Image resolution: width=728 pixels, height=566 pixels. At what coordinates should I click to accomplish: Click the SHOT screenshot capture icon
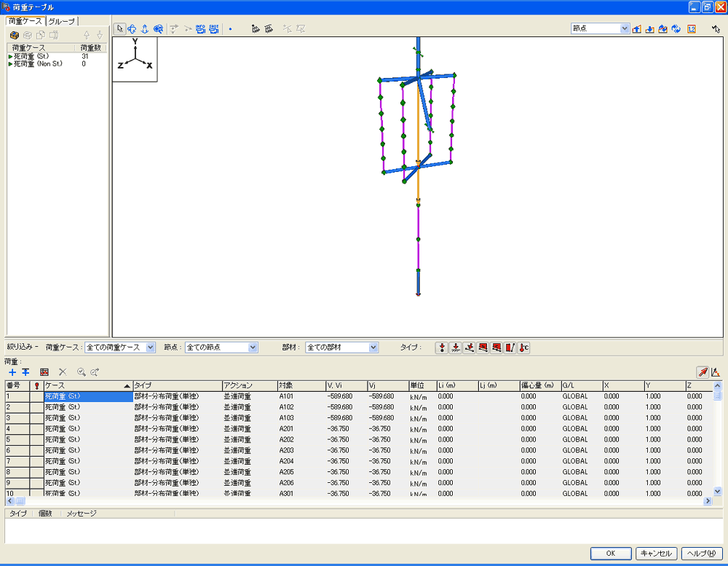coord(214,29)
